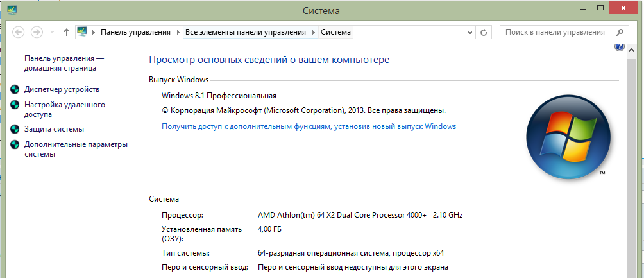Viewport: 644px width, 278px height.
Task: Click the Выпуск Windows section header
Action: (179, 80)
